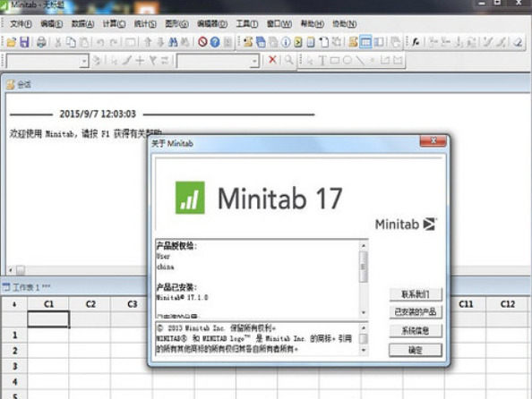Go to previous command with up arrow icon
Screen dimensions: 532x399
(x=148, y=42)
